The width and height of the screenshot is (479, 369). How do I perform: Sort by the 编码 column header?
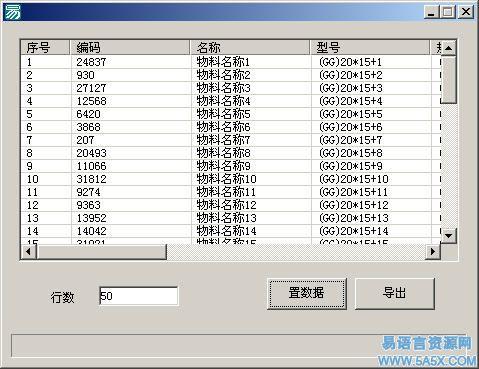[x=130, y=47]
